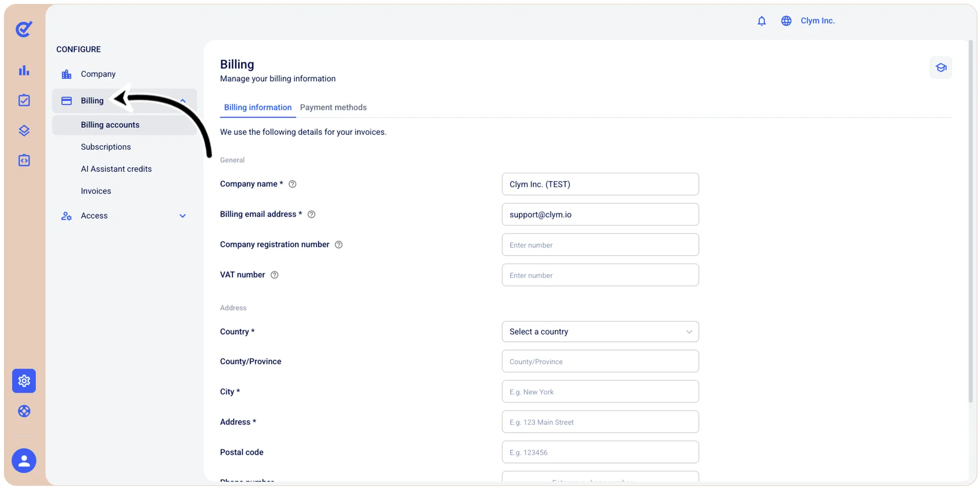This screenshot has height=488, width=980.
Task: Open Invoices submenu item
Action: click(96, 191)
